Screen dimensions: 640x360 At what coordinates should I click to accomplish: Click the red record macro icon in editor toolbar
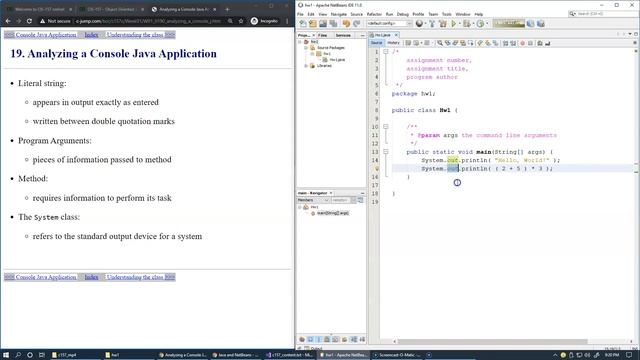522,43
